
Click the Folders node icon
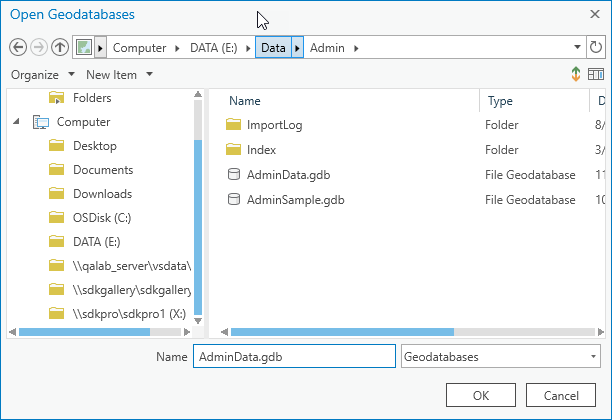click(x=57, y=98)
